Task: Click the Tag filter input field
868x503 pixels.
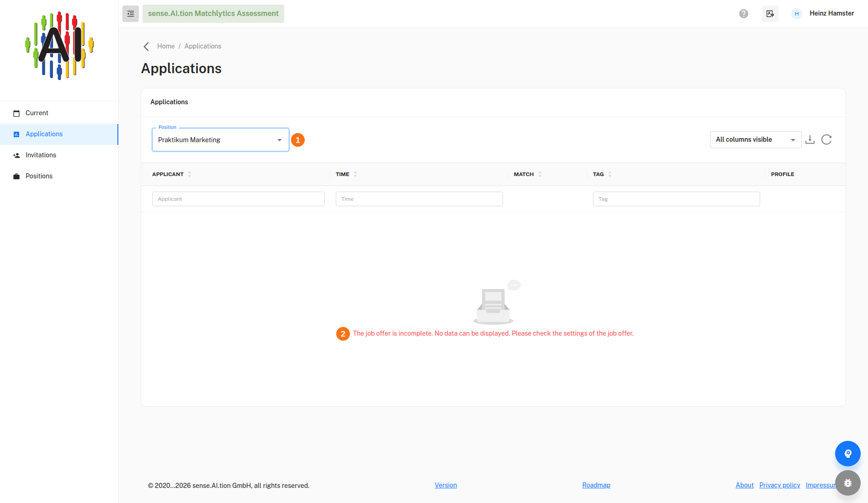Action: (x=677, y=199)
